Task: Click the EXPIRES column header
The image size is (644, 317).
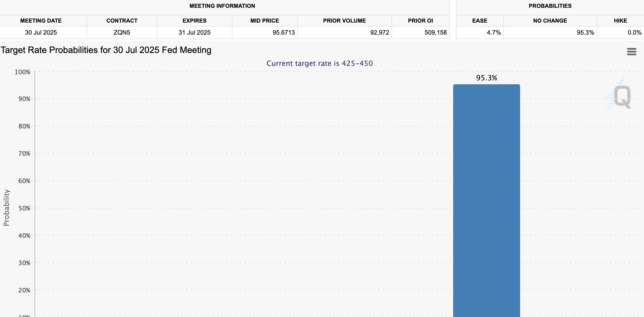Action: point(194,21)
